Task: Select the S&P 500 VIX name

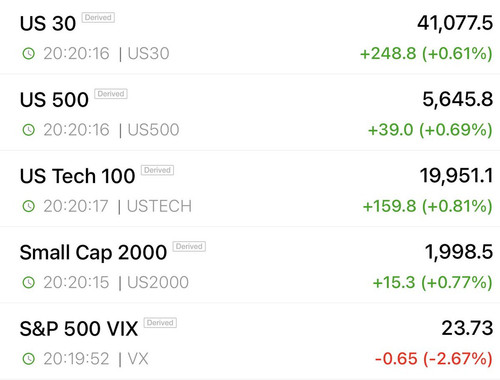Action: (79, 329)
